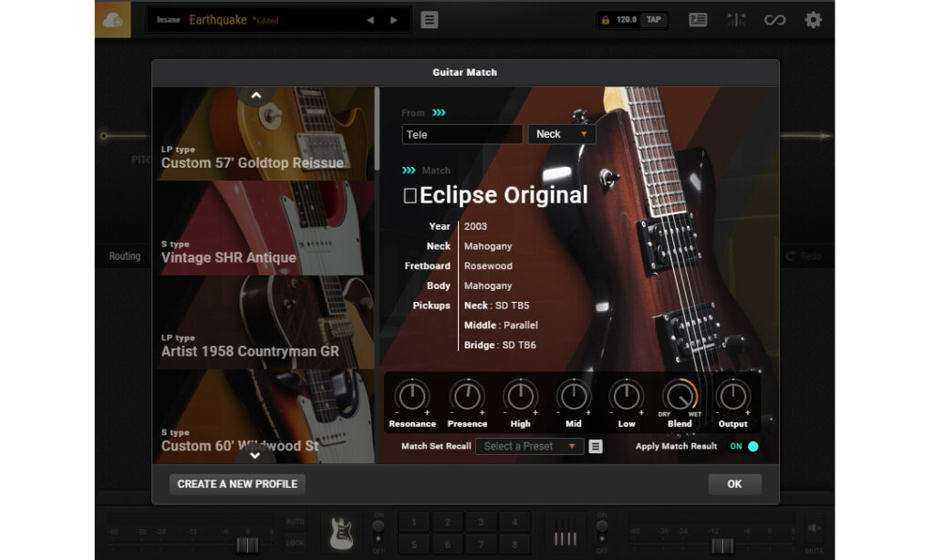
Task: Click the output EQ faders icon
Action: pyautogui.click(x=566, y=533)
